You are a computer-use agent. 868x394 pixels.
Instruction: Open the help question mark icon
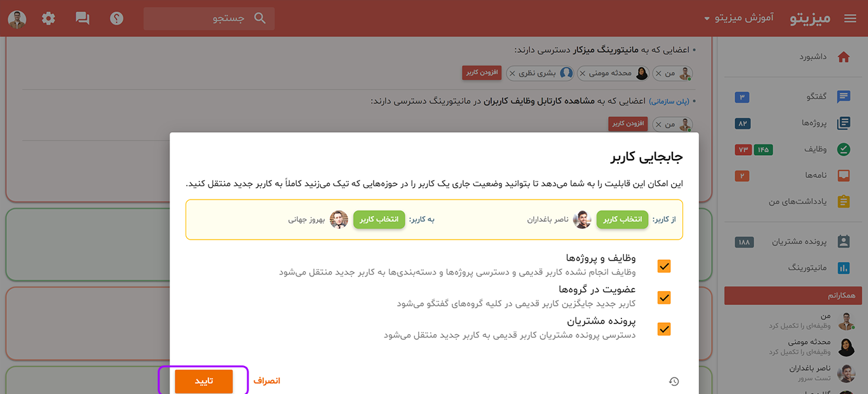(x=116, y=18)
